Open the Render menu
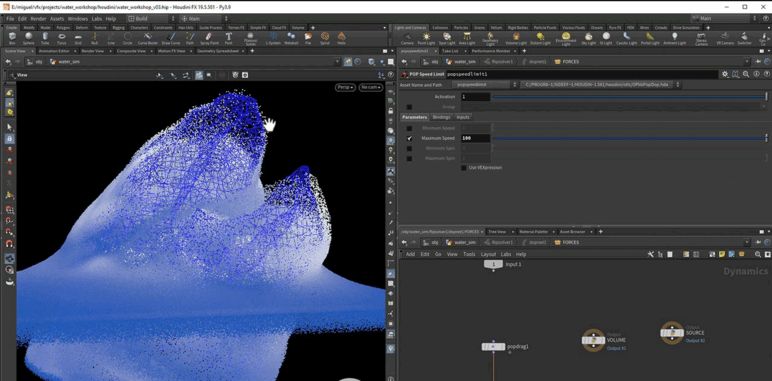Image resolution: width=772 pixels, height=381 pixels. [38, 19]
